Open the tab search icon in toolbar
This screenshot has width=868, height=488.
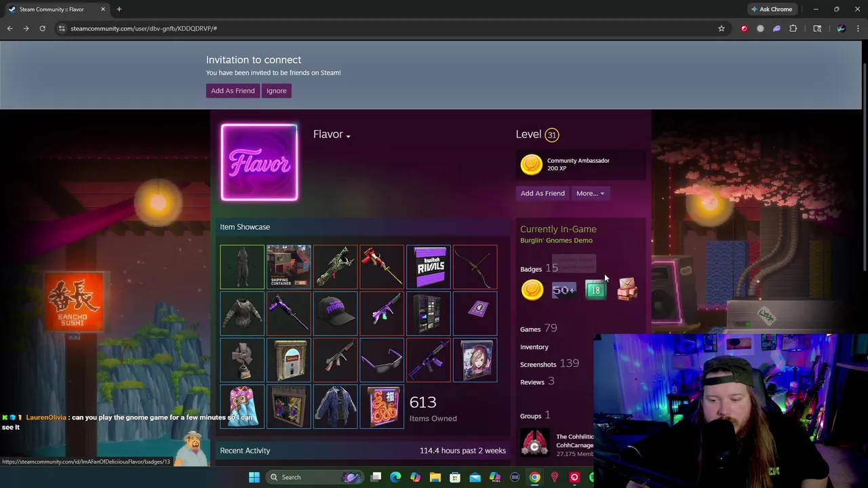(817, 28)
